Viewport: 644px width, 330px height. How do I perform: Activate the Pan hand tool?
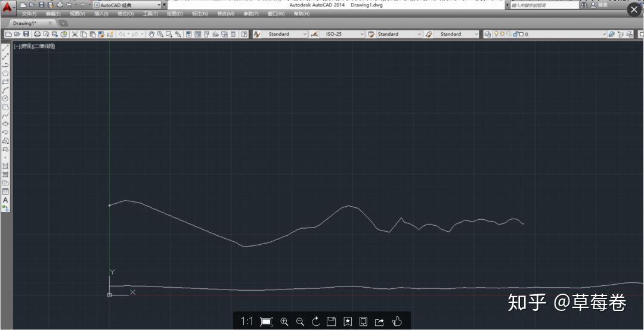point(151,34)
